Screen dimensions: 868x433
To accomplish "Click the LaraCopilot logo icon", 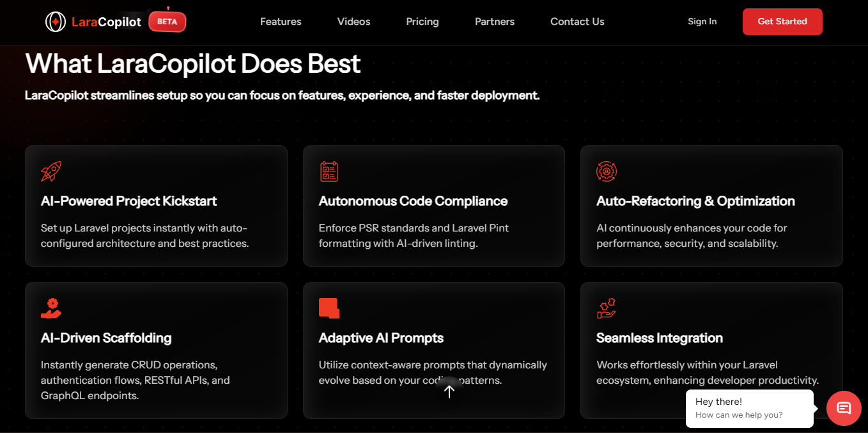I will pyautogui.click(x=56, y=22).
